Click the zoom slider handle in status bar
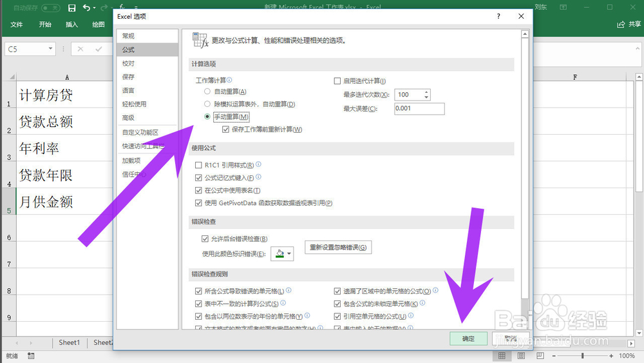The height and width of the screenshot is (363, 644). (x=582, y=356)
